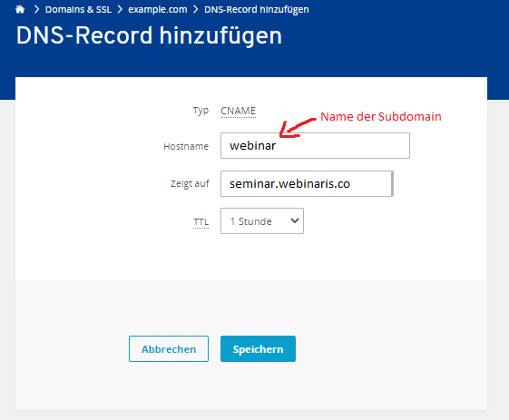Viewport: 509px width, 420px height.
Task: Save the record with Speichern
Action: tap(258, 349)
